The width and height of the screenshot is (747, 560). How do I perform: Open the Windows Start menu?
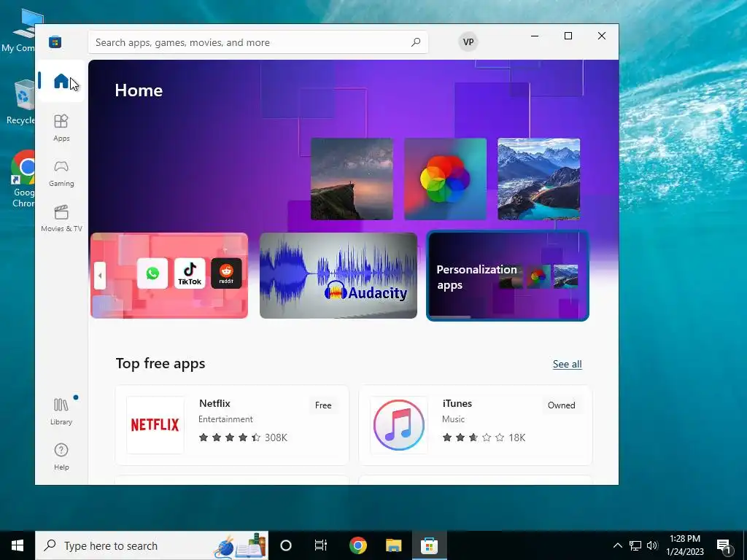point(18,545)
